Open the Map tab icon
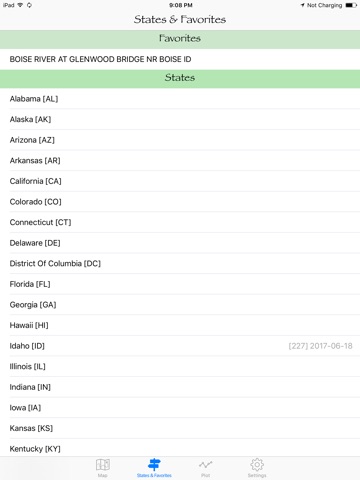This screenshot has height=480, width=360. pyautogui.click(x=103, y=465)
